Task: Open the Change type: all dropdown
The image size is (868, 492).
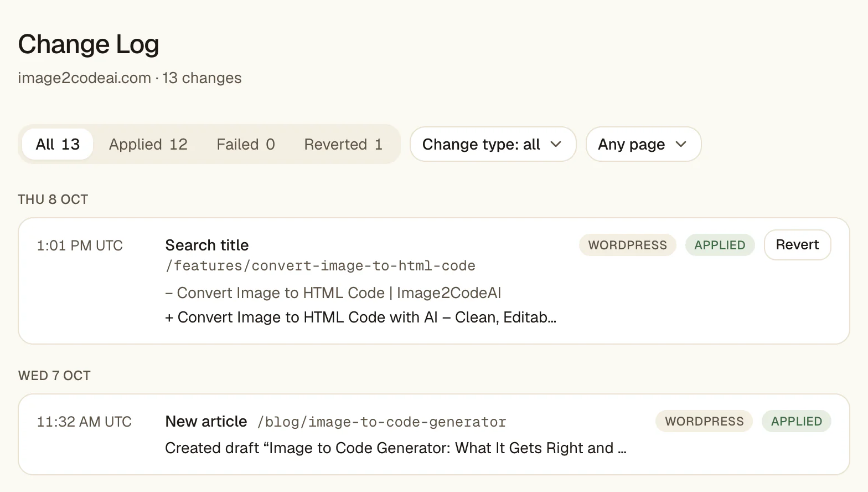Action: point(493,144)
